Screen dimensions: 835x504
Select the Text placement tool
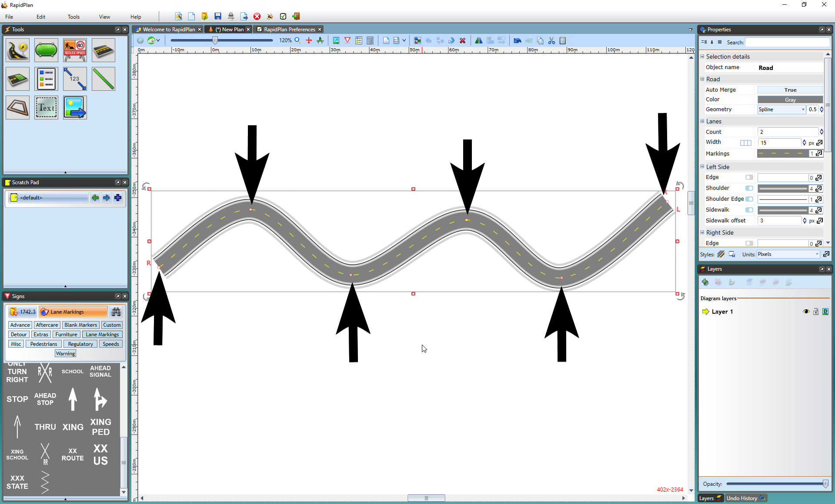pyautogui.click(x=46, y=108)
